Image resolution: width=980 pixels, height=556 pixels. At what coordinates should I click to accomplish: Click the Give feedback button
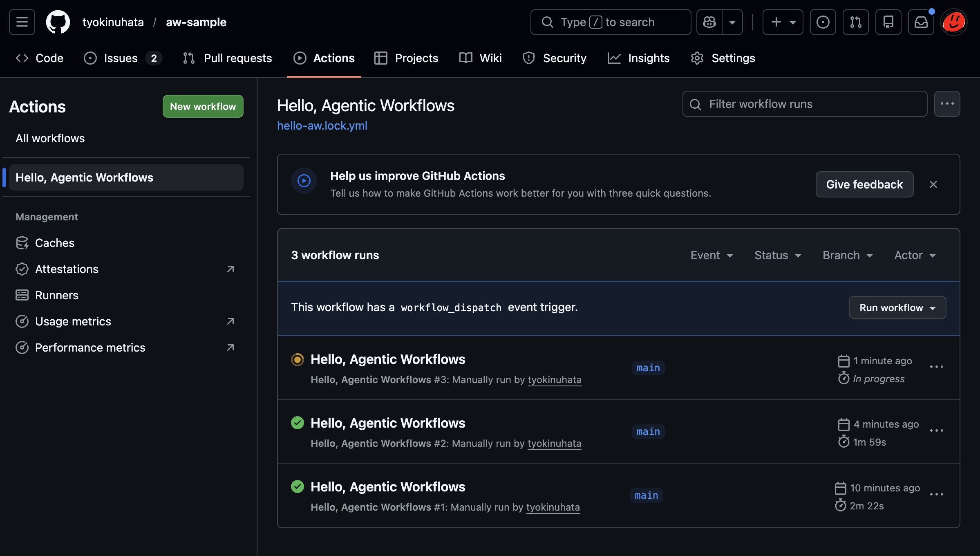(864, 184)
